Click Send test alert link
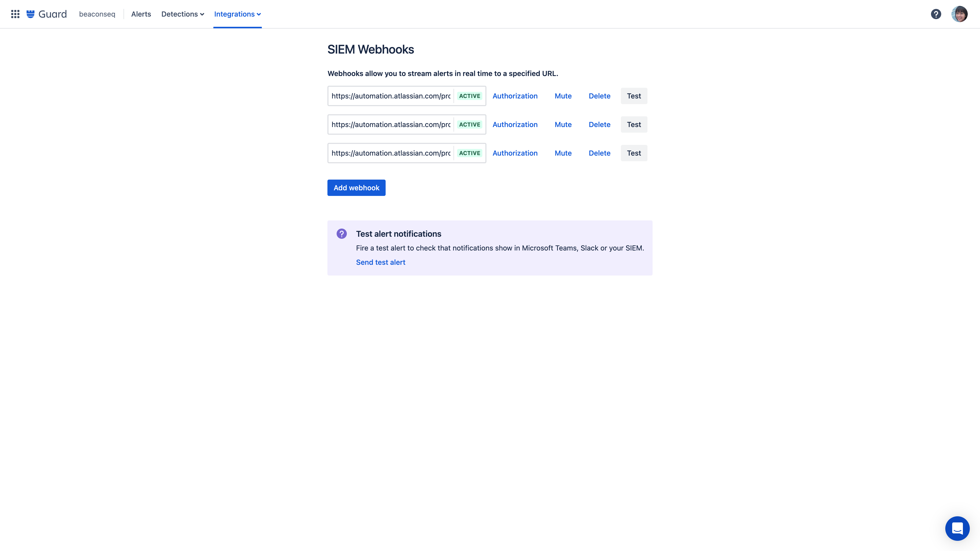The height and width of the screenshot is (551, 980). pyautogui.click(x=380, y=262)
